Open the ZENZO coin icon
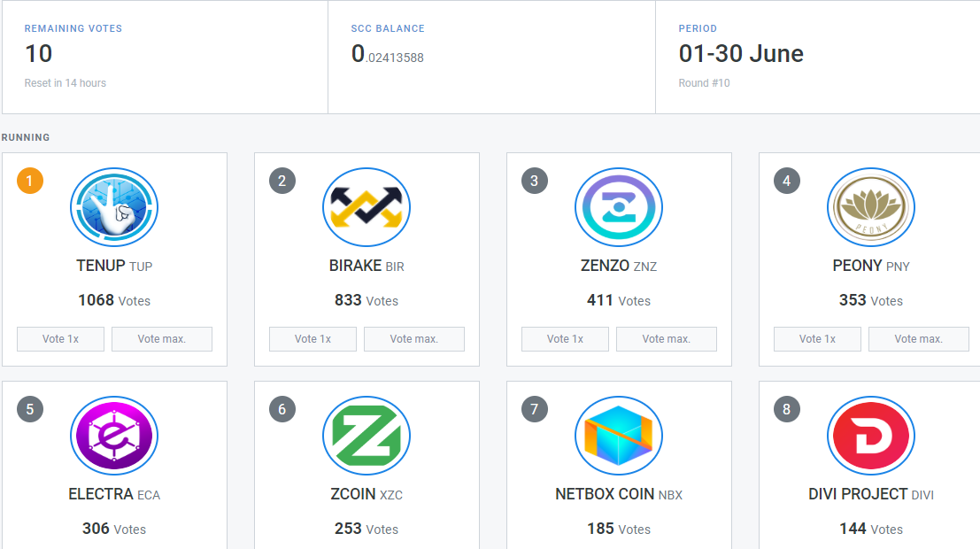Image resolution: width=980 pixels, height=549 pixels. (619, 207)
